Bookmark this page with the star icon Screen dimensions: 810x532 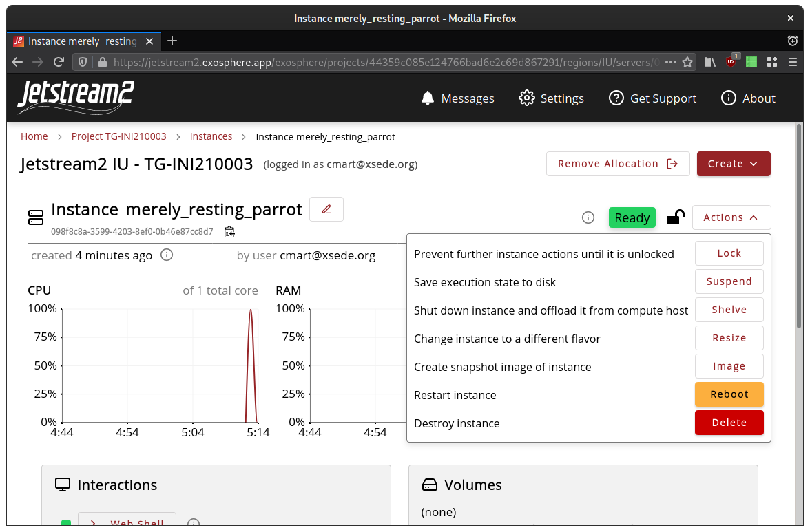pos(687,62)
